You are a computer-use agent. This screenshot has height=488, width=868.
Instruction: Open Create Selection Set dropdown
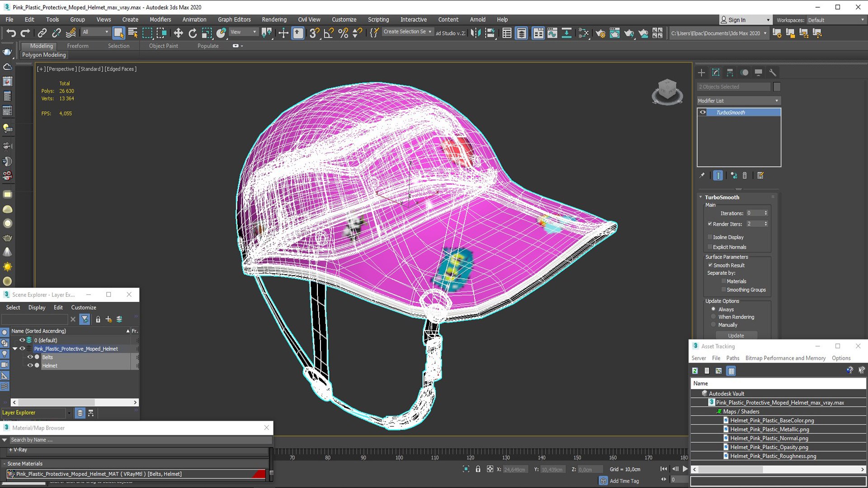[x=407, y=32]
